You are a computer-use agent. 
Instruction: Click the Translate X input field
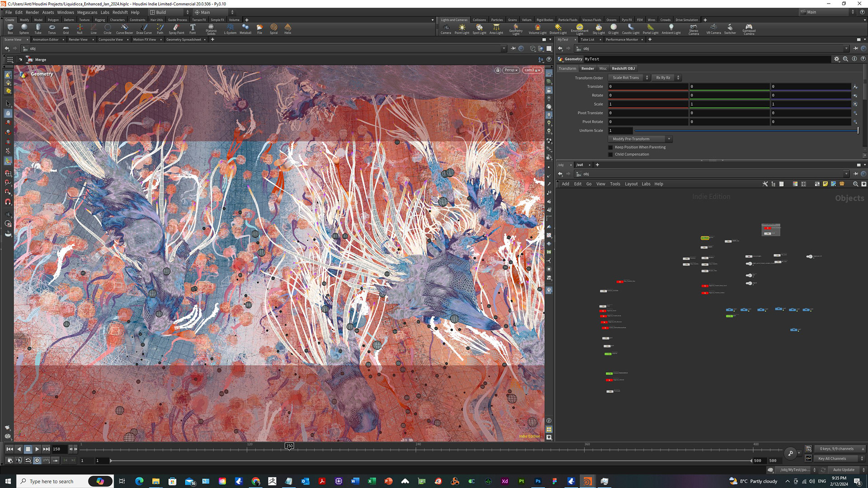[648, 86]
